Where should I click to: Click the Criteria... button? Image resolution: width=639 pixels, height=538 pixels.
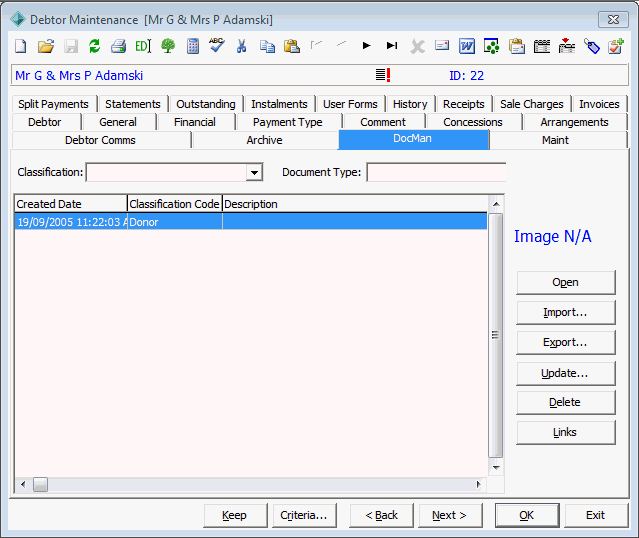(x=304, y=515)
